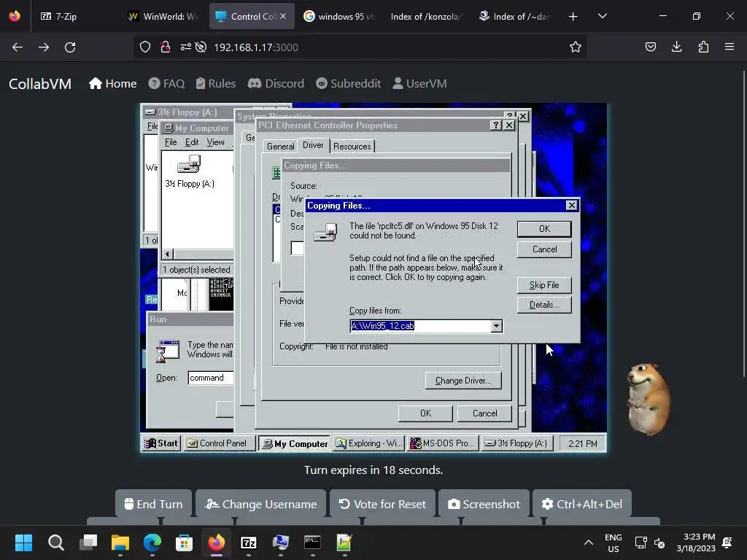Click the Skip File button
This screenshot has height=560, width=747.
pos(544,285)
